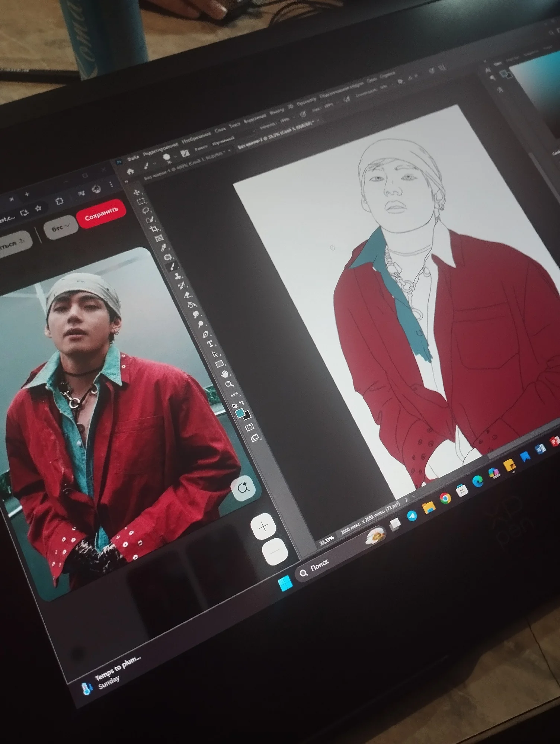The height and width of the screenshot is (744, 560).
Task: Select the Spot Healing Brush tool
Action: (x=168, y=257)
